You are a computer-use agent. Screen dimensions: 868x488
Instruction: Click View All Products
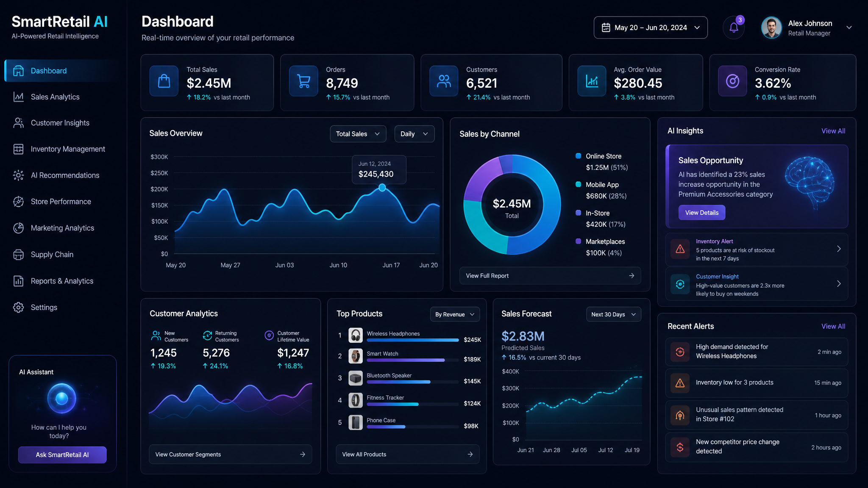tap(408, 455)
